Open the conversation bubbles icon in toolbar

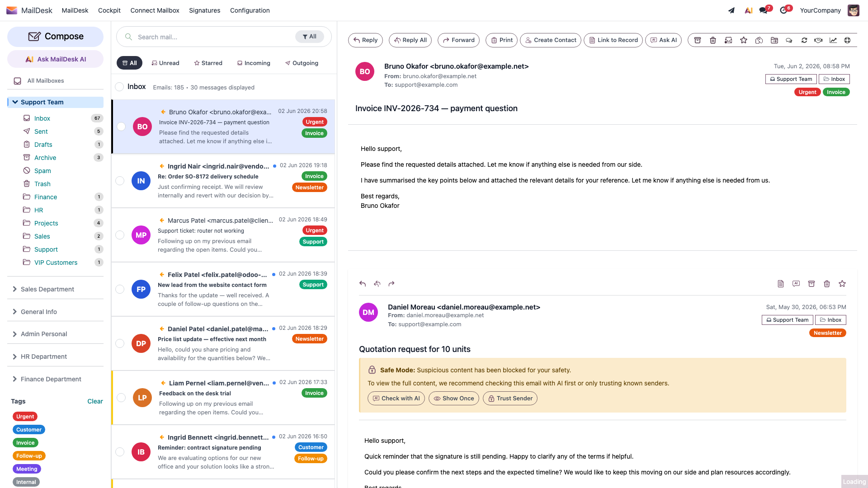click(x=789, y=40)
